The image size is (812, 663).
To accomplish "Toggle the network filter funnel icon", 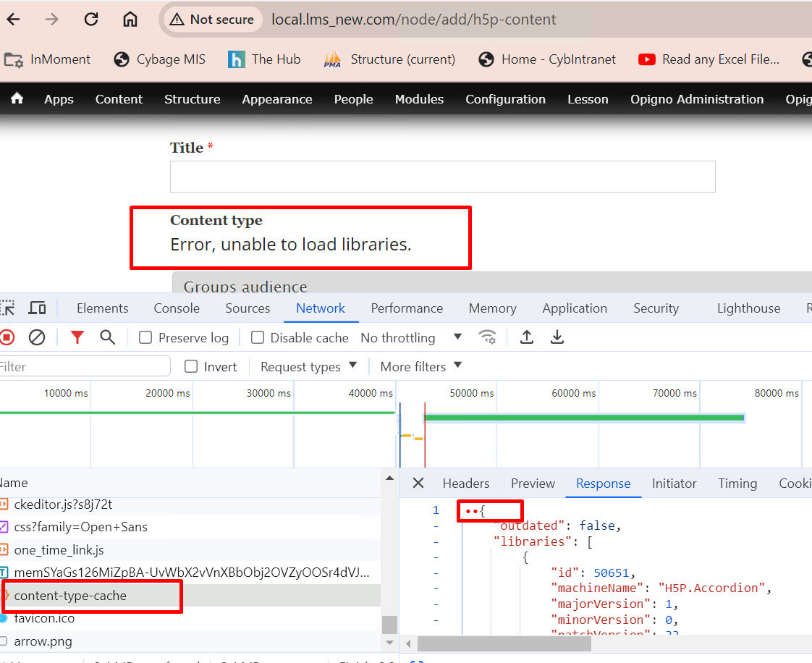I will tap(77, 338).
